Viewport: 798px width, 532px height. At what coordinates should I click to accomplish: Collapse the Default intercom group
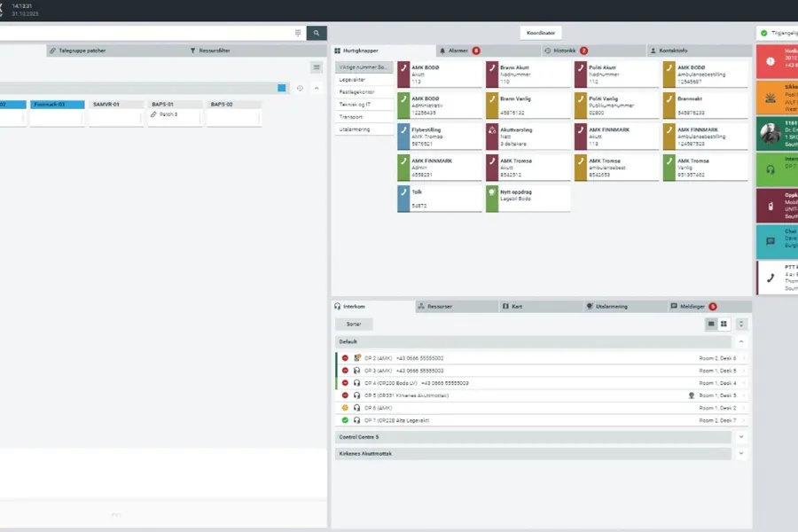pyautogui.click(x=741, y=341)
